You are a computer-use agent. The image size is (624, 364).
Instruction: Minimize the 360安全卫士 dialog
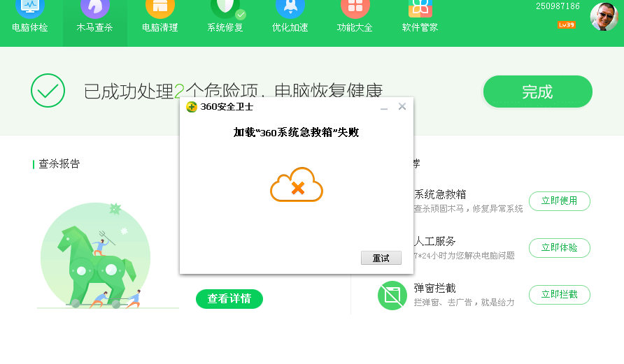384,107
